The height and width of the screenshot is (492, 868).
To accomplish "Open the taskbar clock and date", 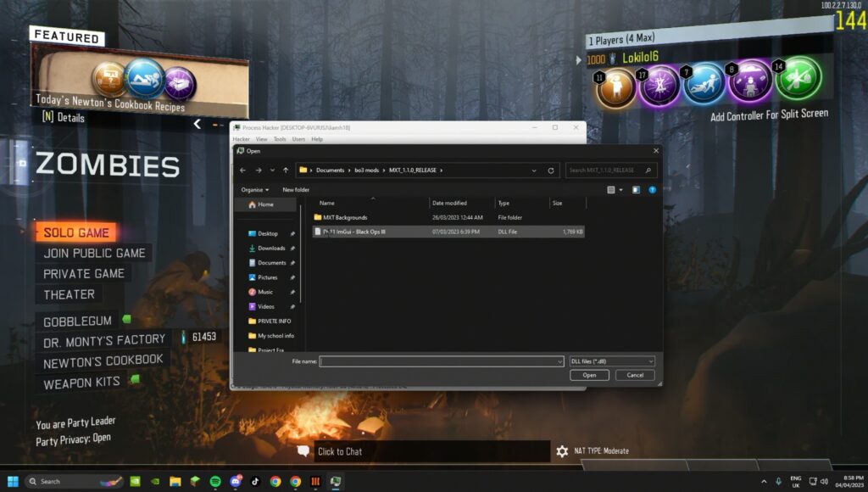I will point(849,482).
